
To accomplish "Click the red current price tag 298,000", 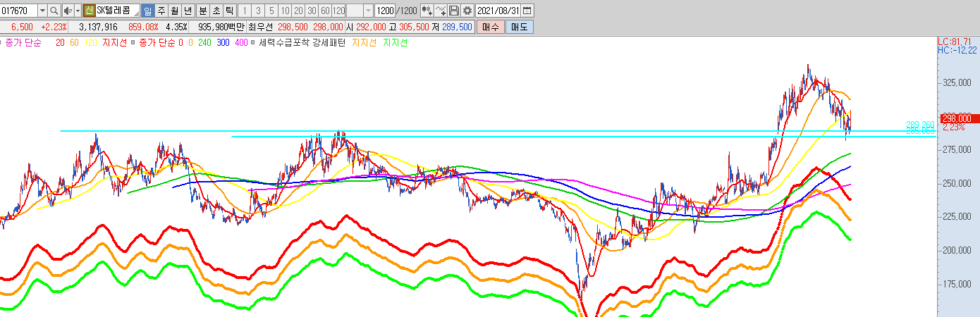I will [x=959, y=118].
